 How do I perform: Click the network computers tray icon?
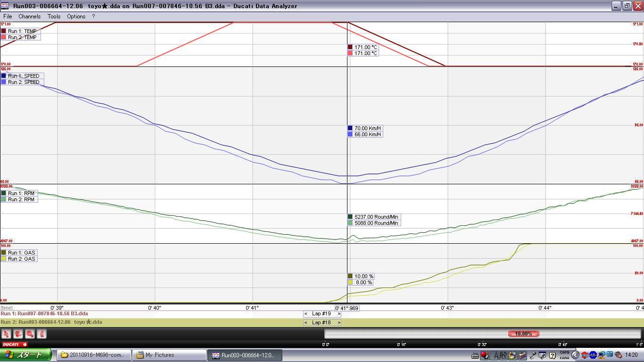[x=601, y=355]
